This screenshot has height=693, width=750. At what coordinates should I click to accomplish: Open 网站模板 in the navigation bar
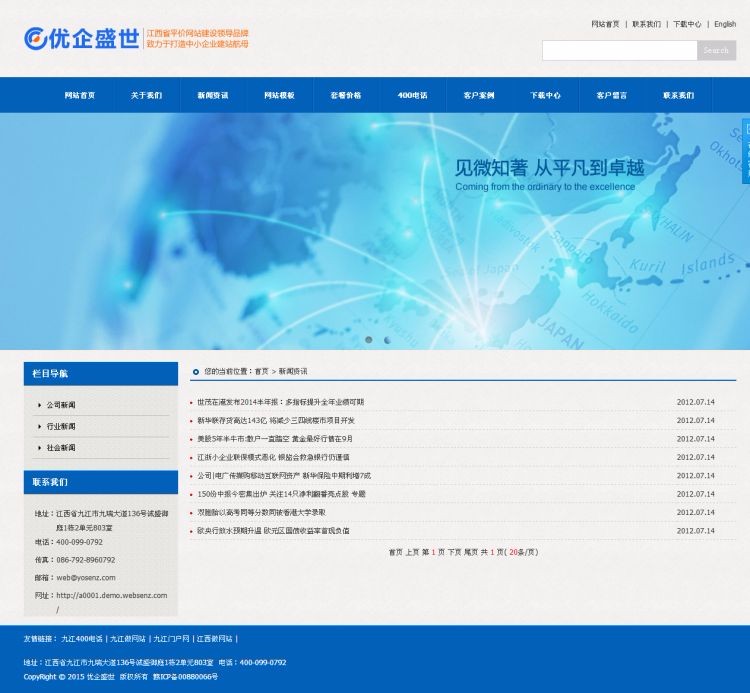point(279,95)
